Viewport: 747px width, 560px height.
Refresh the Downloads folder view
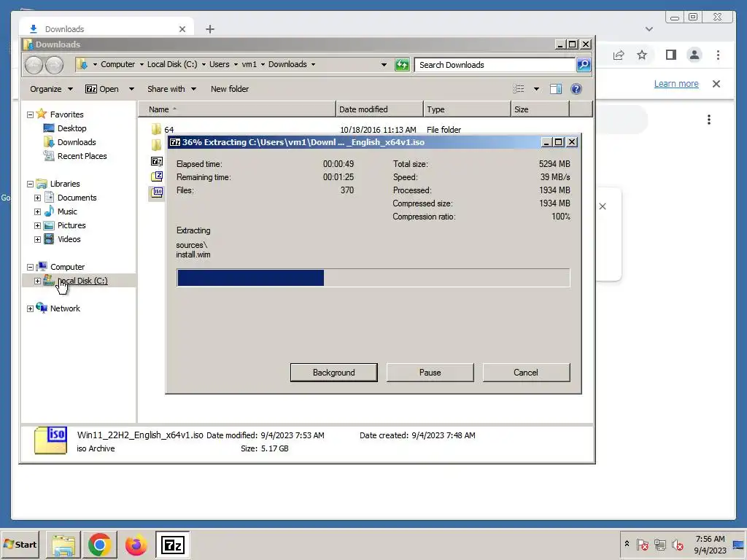click(402, 65)
